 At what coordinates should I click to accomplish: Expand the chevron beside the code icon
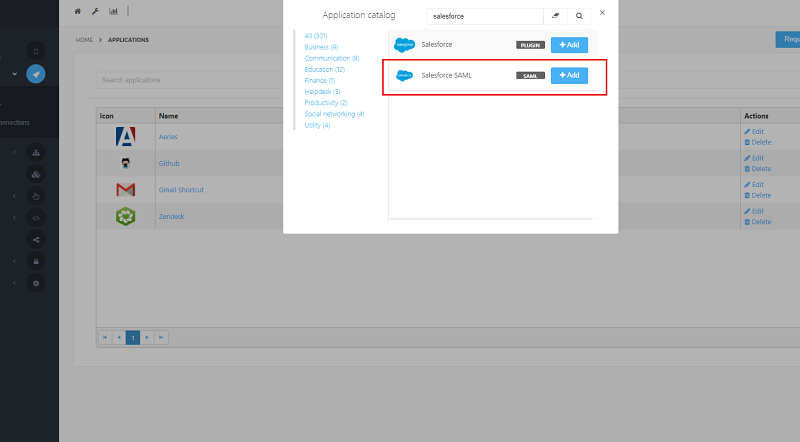[14, 218]
